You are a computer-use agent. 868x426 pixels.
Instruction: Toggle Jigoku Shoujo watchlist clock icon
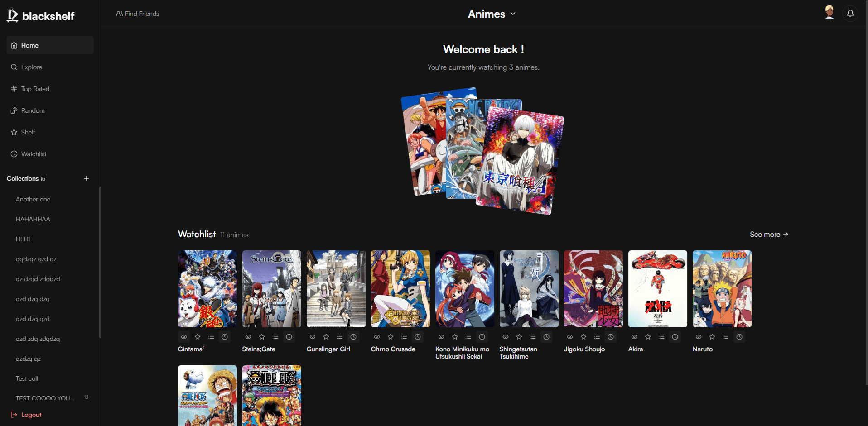coord(611,337)
